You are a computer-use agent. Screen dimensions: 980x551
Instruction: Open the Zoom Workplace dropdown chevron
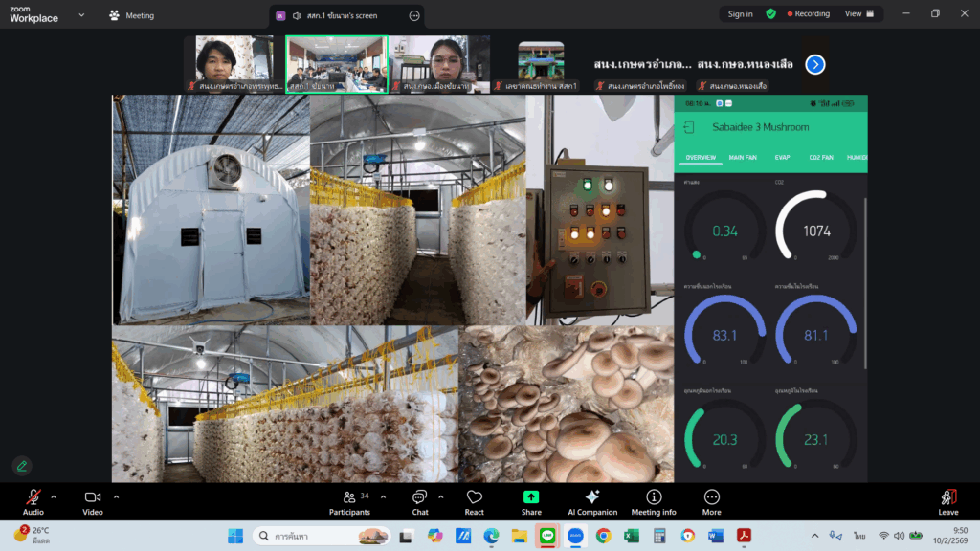pos(81,15)
